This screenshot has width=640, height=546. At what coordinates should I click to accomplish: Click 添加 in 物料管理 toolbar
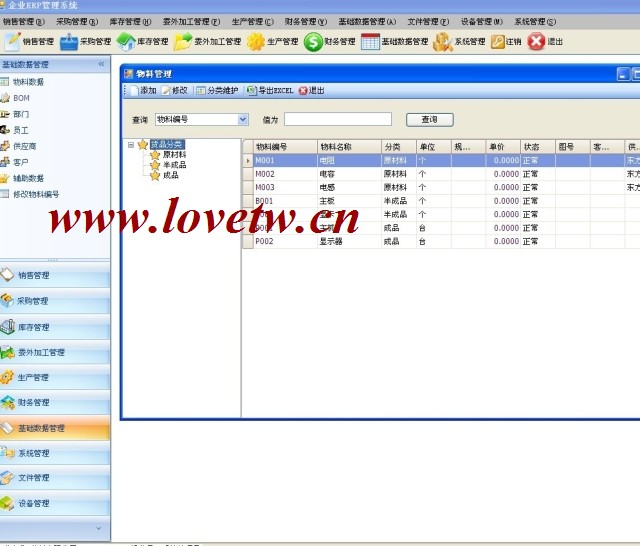point(143,91)
